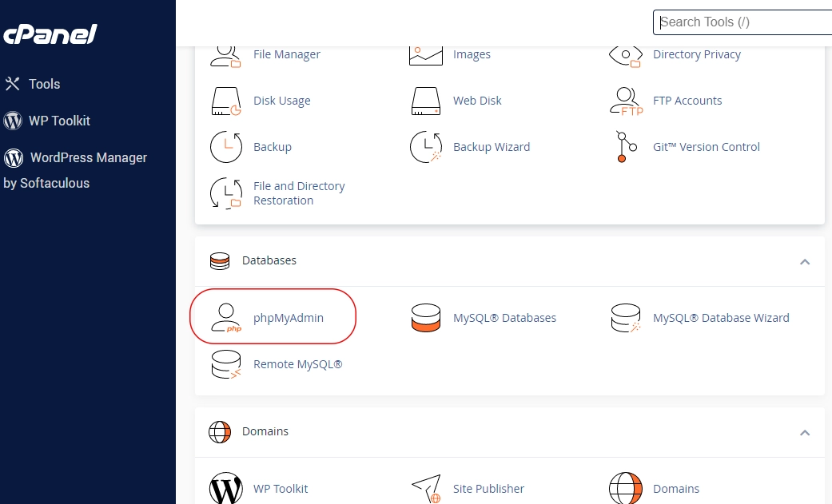The image size is (832, 504).
Task: Click the WordPress Manager icon in sidebar
Action: tap(14, 157)
